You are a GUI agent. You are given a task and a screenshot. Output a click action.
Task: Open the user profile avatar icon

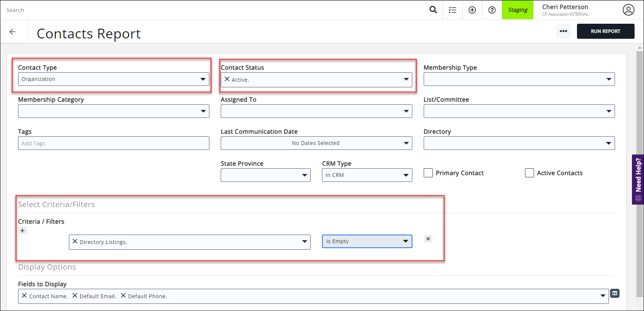pos(628,10)
